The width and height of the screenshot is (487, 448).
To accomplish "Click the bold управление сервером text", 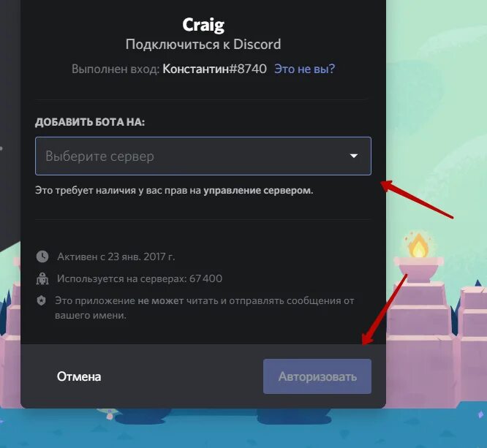I will 257,190.
